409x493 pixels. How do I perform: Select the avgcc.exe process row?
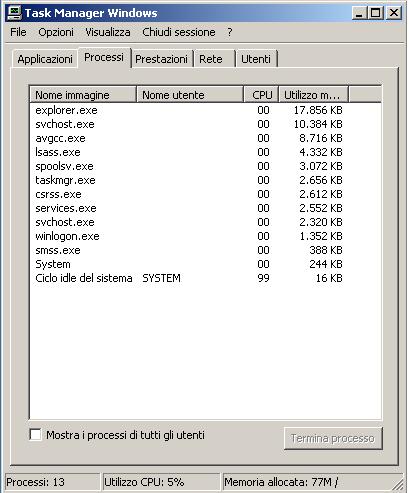(x=205, y=138)
